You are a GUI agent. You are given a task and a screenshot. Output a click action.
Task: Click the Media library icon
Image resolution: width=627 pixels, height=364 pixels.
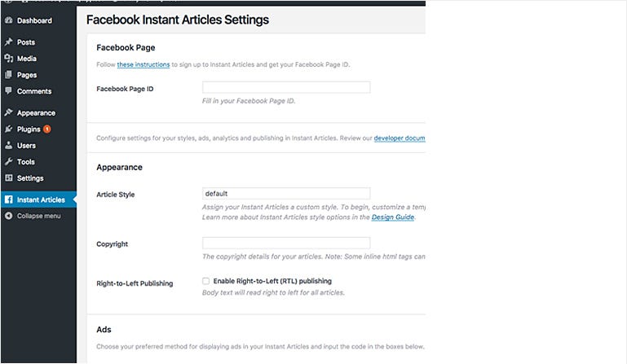coord(8,59)
